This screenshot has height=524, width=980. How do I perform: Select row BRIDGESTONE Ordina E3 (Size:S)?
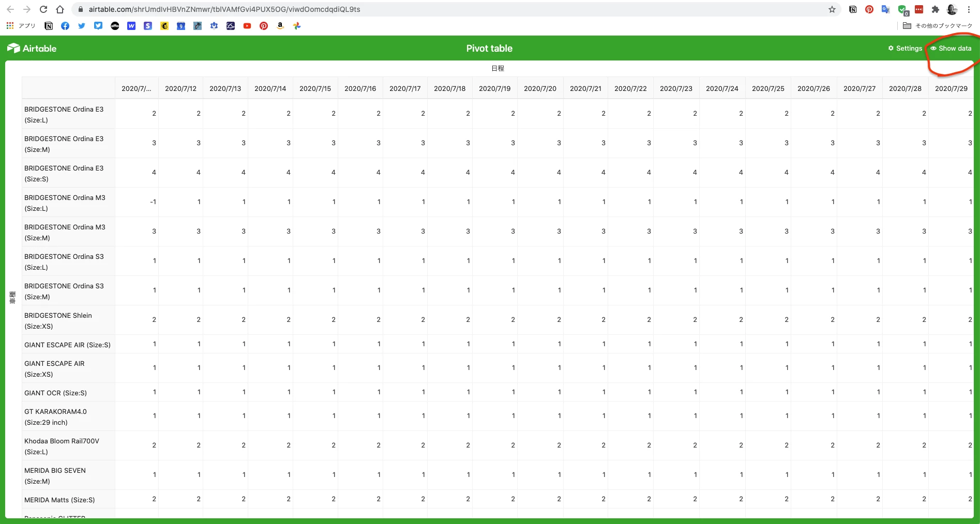(68, 173)
